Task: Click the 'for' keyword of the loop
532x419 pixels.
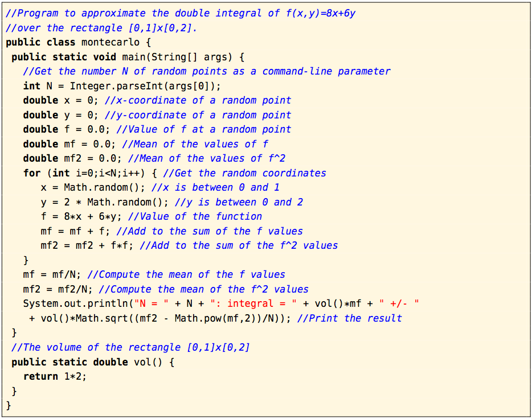Action: click(32, 173)
